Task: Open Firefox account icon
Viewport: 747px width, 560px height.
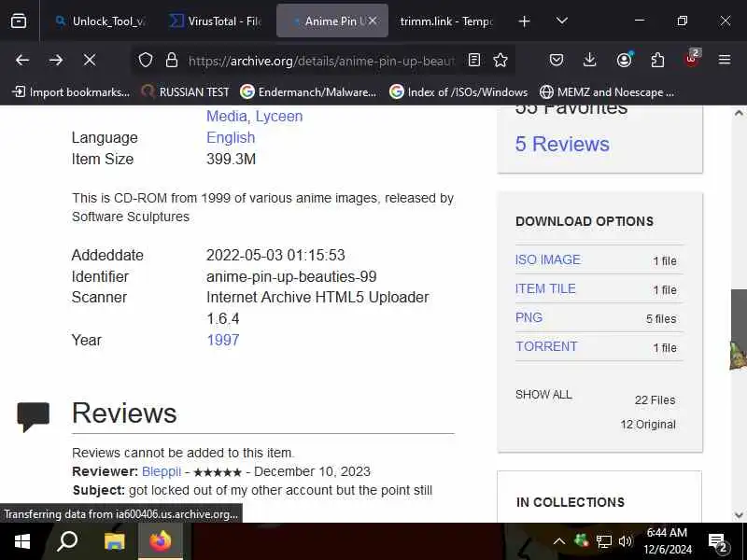Action: (624, 60)
